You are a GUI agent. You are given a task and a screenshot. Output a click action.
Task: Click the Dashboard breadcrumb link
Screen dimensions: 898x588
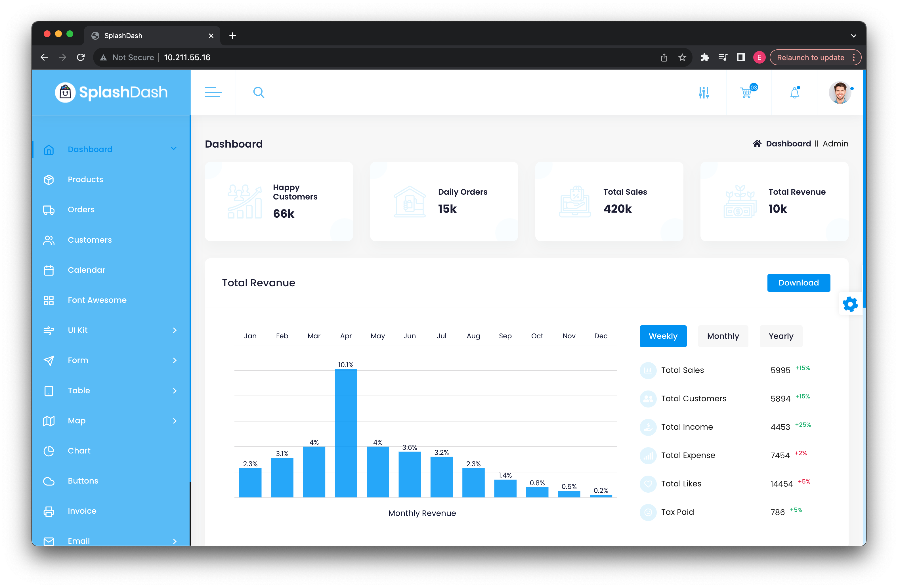pos(788,144)
